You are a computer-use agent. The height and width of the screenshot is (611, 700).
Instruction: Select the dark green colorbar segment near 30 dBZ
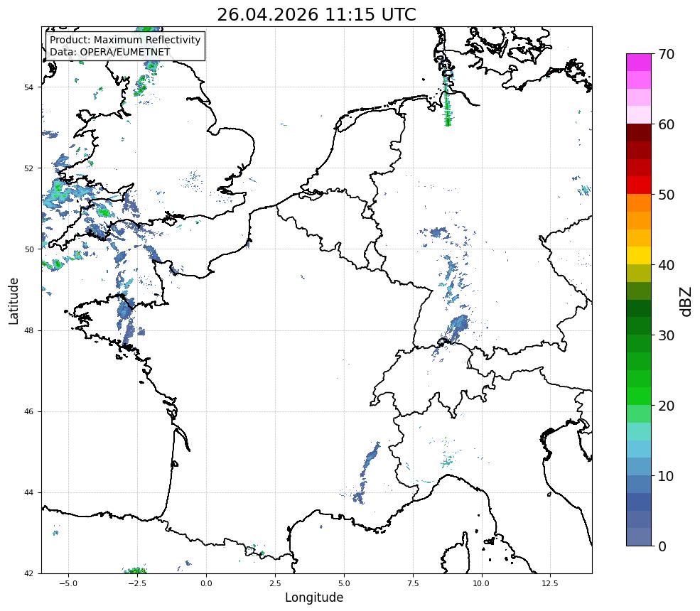coord(638,326)
